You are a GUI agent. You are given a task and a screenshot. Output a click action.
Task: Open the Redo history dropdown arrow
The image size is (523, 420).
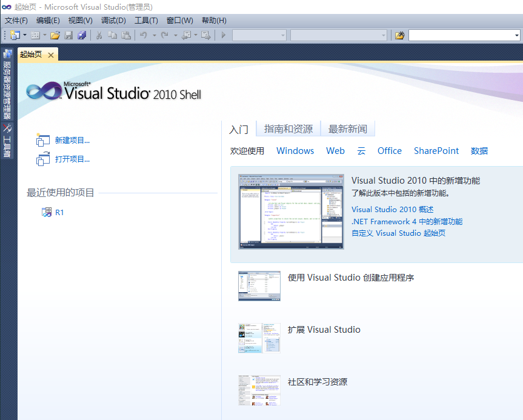click(x=176, y=35)
